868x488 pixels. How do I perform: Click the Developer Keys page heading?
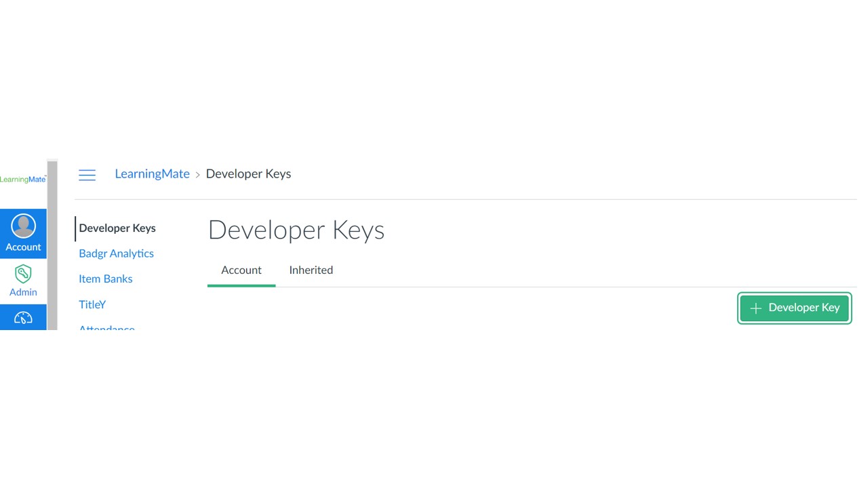tap(296, 230)
